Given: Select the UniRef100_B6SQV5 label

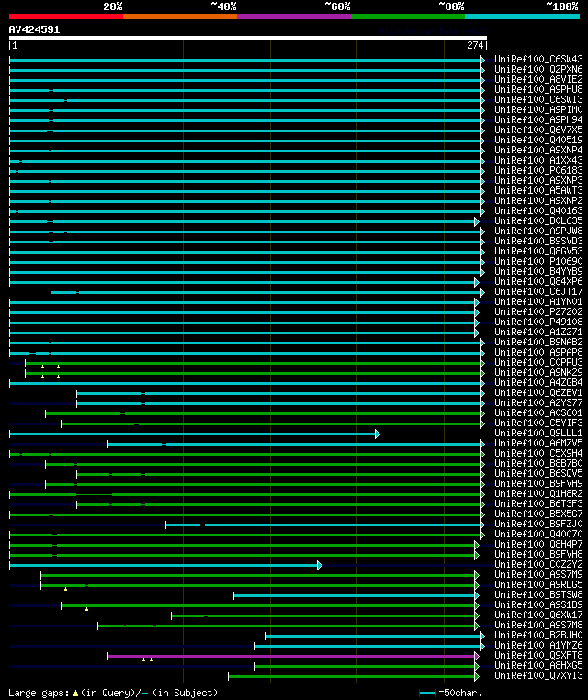Looking at the screenshot, I should pos(538,473).
